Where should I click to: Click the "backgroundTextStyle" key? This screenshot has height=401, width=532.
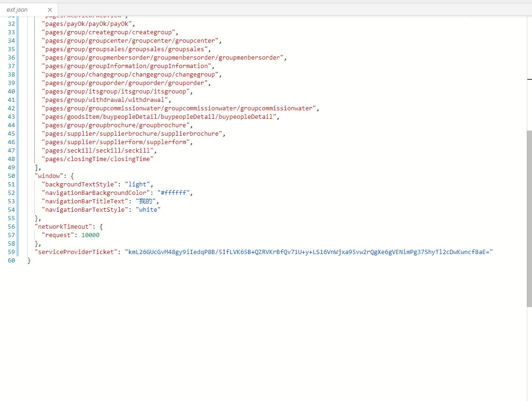pyautogui.click(x=79, y=185)
